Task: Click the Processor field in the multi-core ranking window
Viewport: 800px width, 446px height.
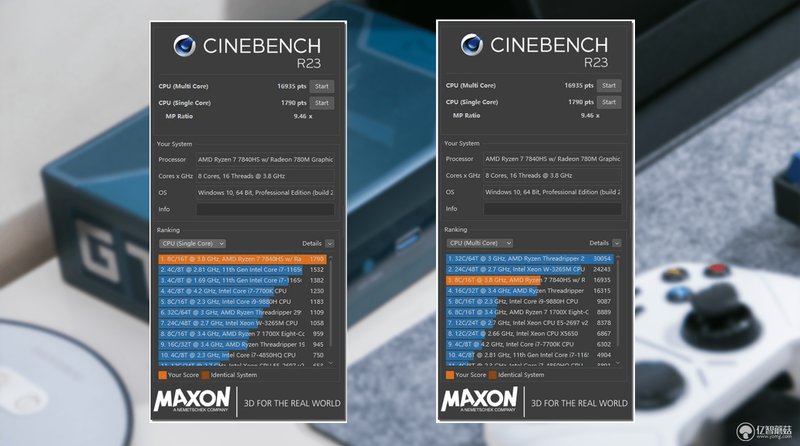Action: coord(553,159)
